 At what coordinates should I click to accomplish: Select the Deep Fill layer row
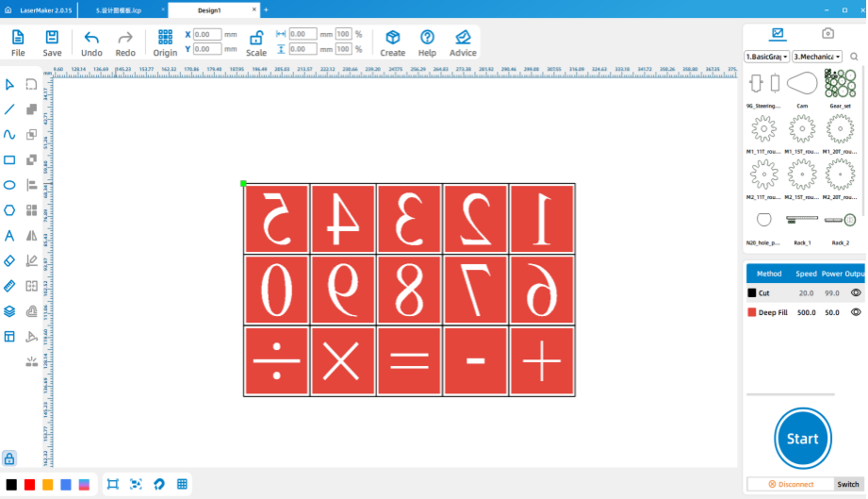click(805, 312)
